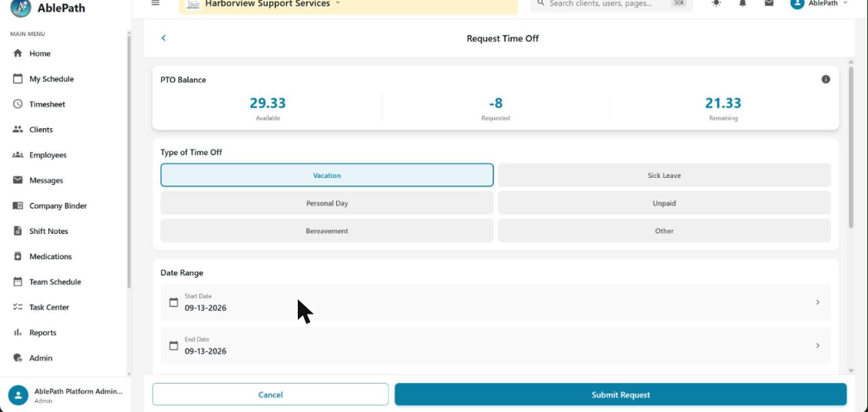Viewport: 868px width, 412px height.
Task: Click the Timesheet clock icon
Action: 18,104
